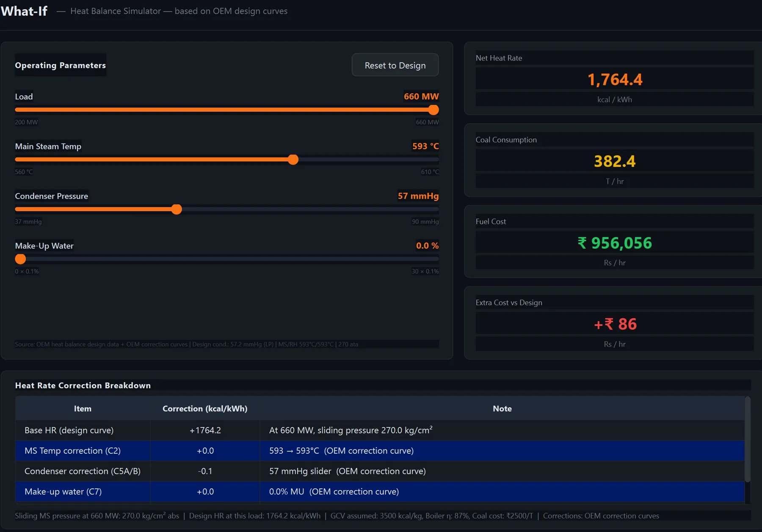
Task: Click the Condenser Pressure slider handle
Action: [x=177, y=209]
